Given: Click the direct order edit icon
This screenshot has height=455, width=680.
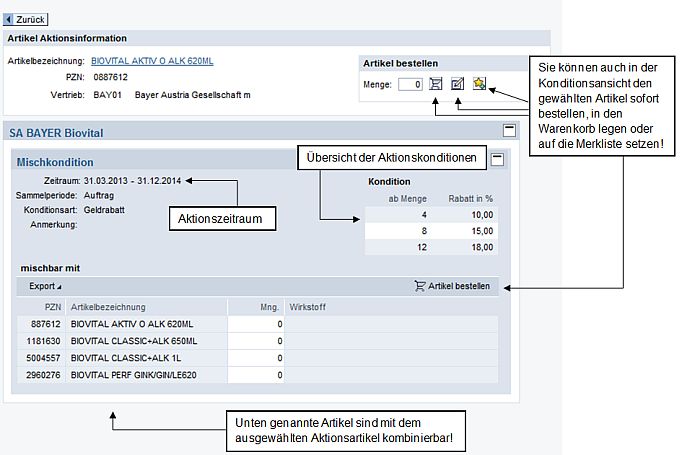Looking at the screenshot, I should [x=458, y=84].
